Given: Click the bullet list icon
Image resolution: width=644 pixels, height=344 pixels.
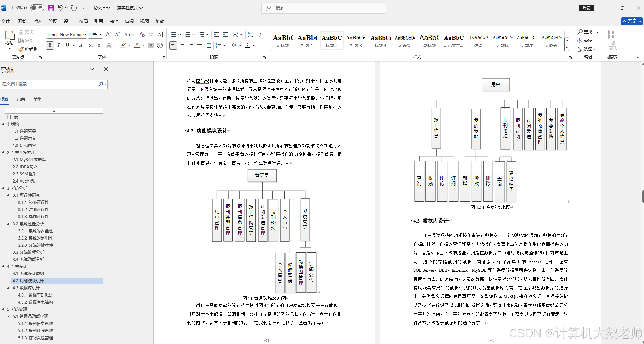Looking at the screenshot, I should click(173, 34).
